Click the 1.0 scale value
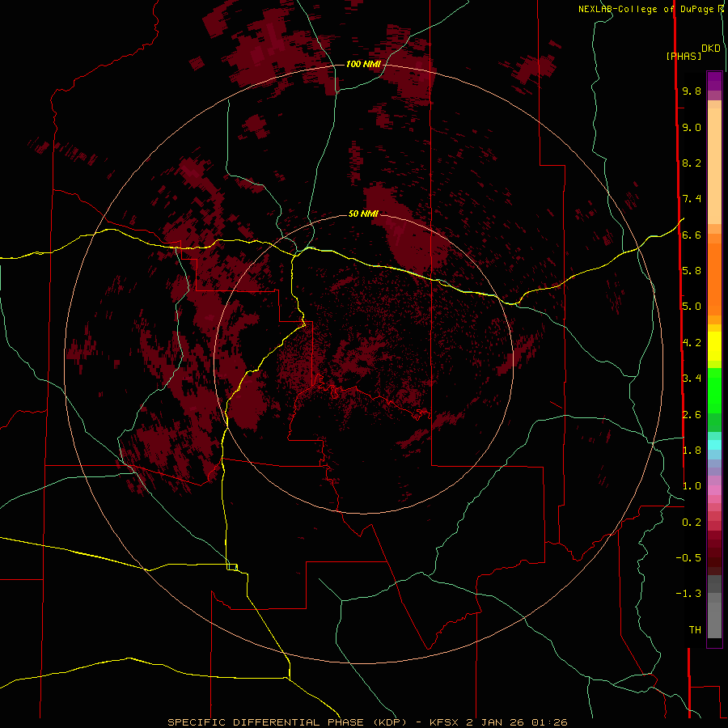 pos(692,486)
